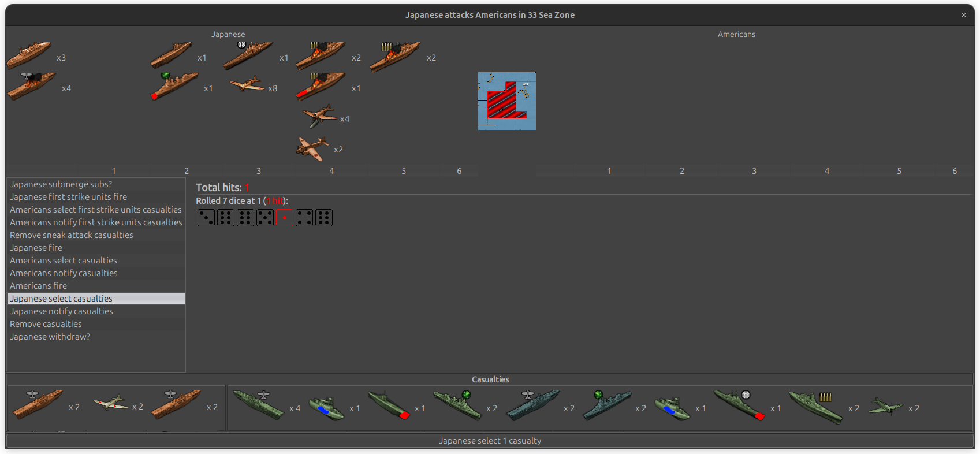The image size is (980, 454).
Task: Click American cruiser x1 casualty with crosshair
Action: (x=739, y=405)
